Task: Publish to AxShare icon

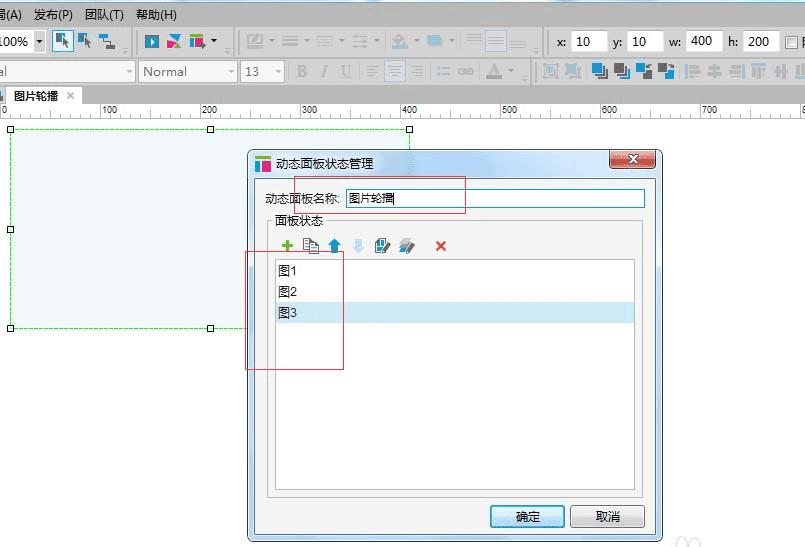Action: pyautogui.click(x=174, y=41)
